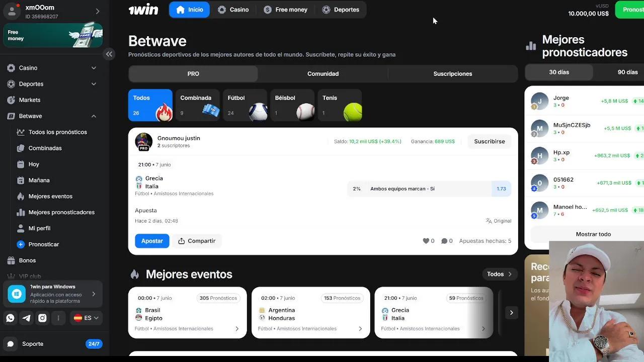Filter by Fútbol category
The image size is (644, 362).
[245, 105]
